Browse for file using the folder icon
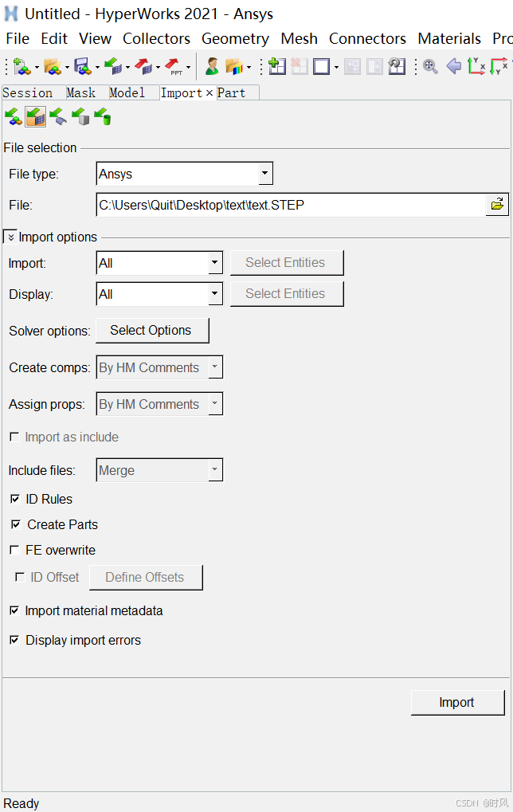 (x=497, y=205)
